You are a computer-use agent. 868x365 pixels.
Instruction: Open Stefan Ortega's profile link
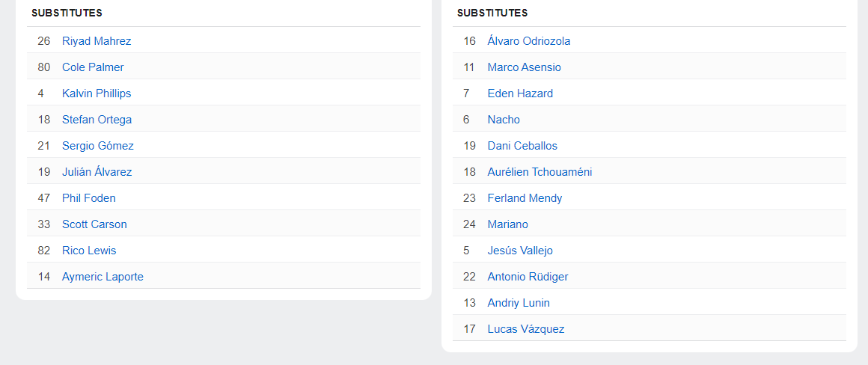[x=97, y=120]
